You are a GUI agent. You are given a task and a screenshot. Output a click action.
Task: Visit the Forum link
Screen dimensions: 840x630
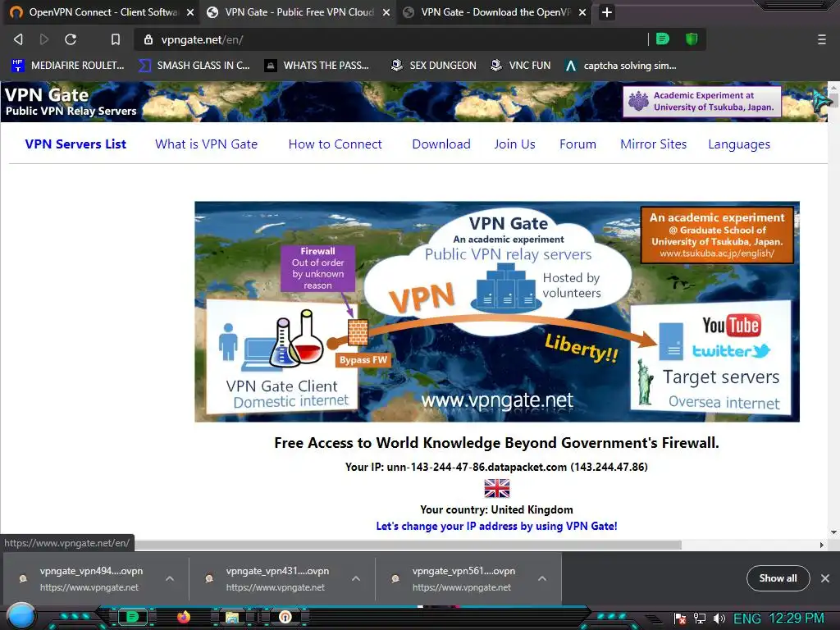(x=578, y=144)
